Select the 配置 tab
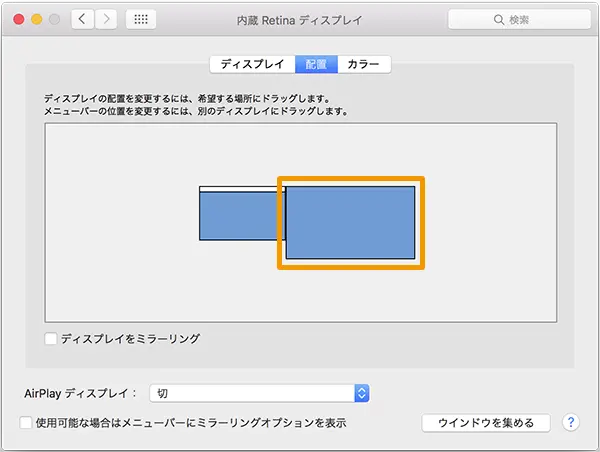This screenshot has width=600, height=452. 316,65
